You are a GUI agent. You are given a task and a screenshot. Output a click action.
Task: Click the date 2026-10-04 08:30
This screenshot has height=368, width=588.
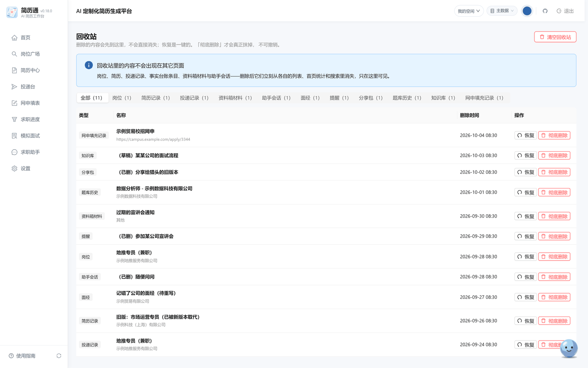479,135
